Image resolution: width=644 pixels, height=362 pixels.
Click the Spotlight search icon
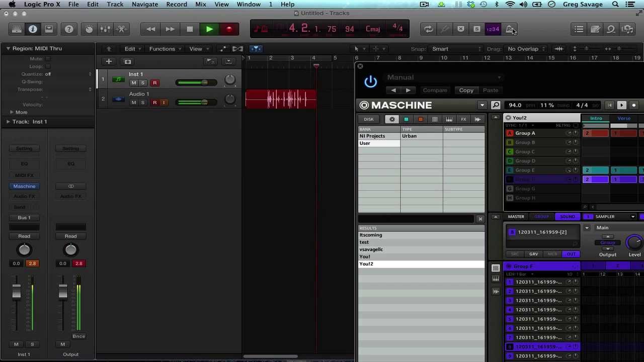point(615,5)
